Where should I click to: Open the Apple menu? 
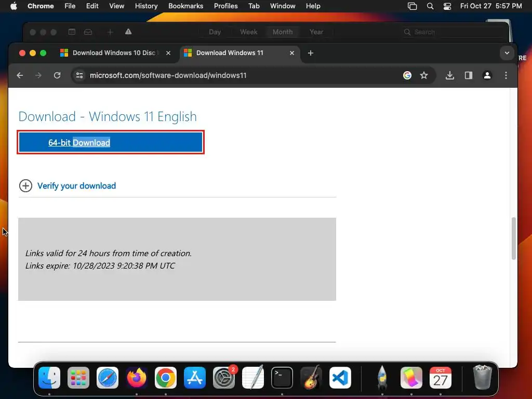click(14, 6)
